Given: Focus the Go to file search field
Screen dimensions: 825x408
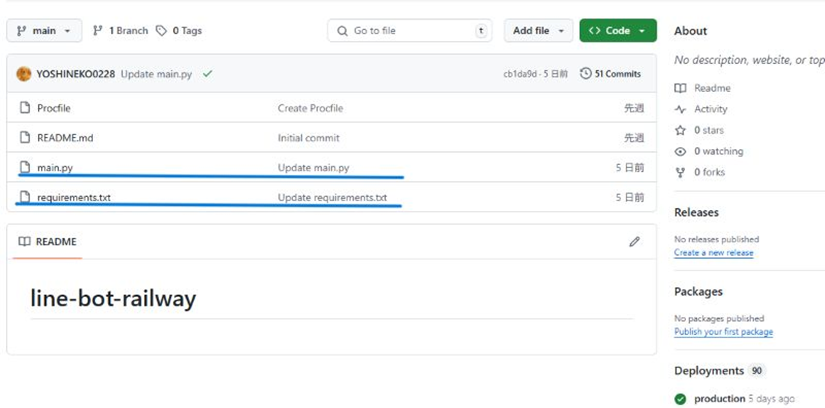Looking at the screenshot, I should [x=409, y=31].
